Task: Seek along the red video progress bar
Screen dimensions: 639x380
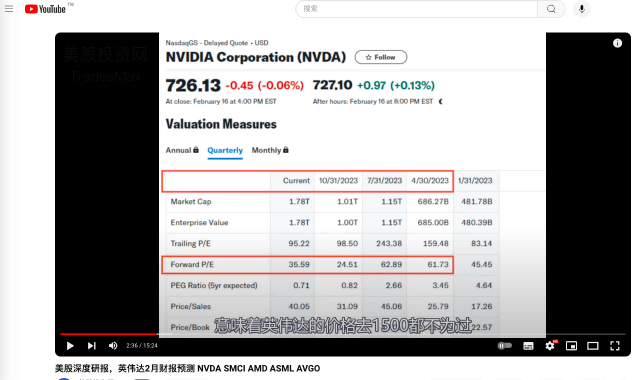Action: (343, 334)
